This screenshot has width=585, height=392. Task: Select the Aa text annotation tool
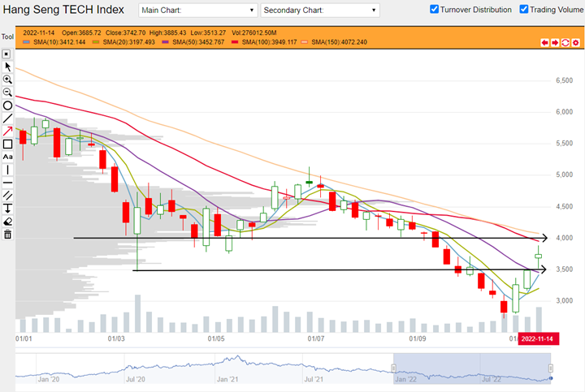click(7, 157)
